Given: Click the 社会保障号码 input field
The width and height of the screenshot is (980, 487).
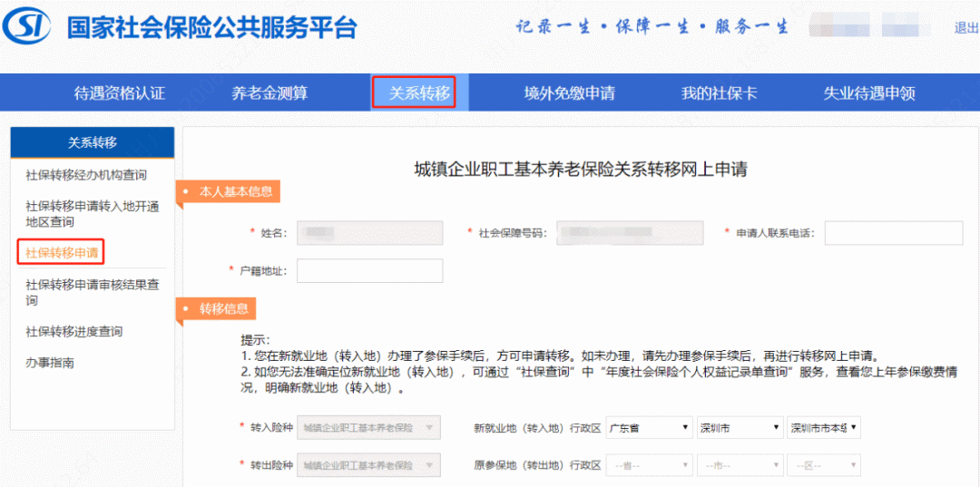Looking at the screenshot, I should point(630,233).
